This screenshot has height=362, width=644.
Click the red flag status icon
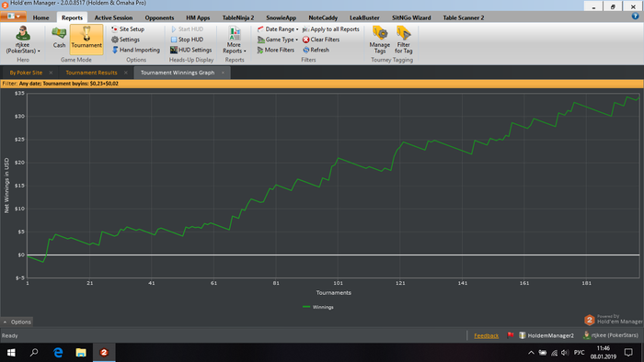(x=510, y=335)
